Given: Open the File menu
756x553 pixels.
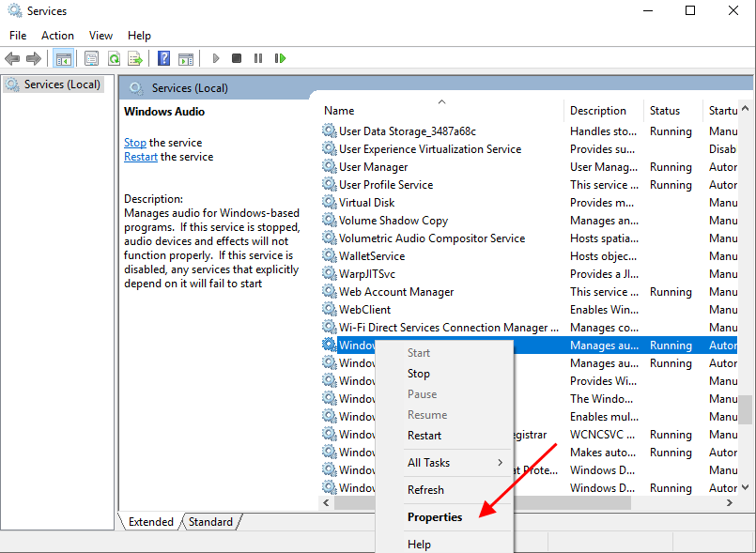Looking at the screenshot, I should [18, 36].
